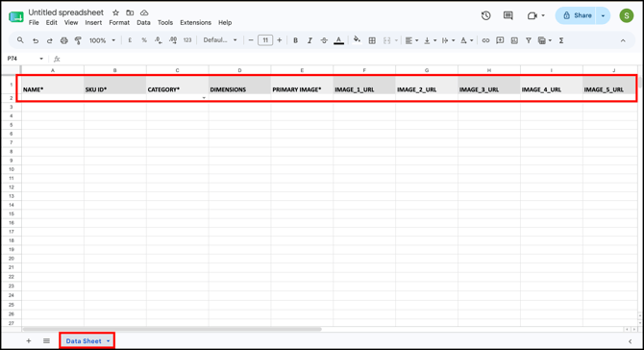Image resolution: width=644 pixels, height=350 pixels.
Task: Format as currency with pound icon
Action: click(130, 40)
